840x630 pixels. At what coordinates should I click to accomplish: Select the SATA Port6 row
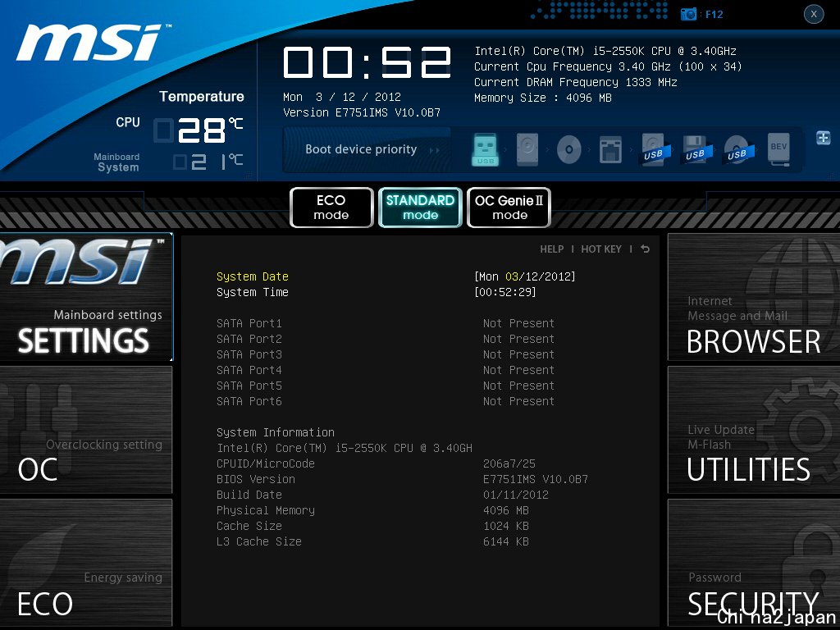pos(386,400)
